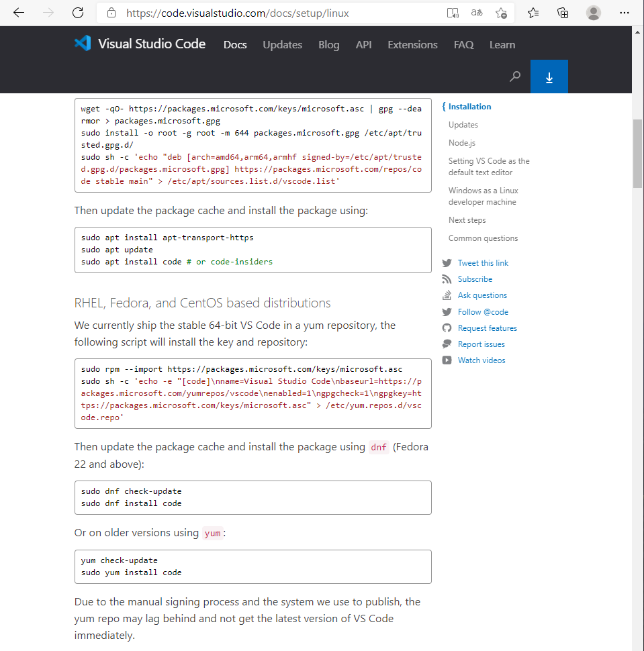Open the Favorites list icon
The width and height of the screenshot is (644, 651).
click(x=533, y=13)
